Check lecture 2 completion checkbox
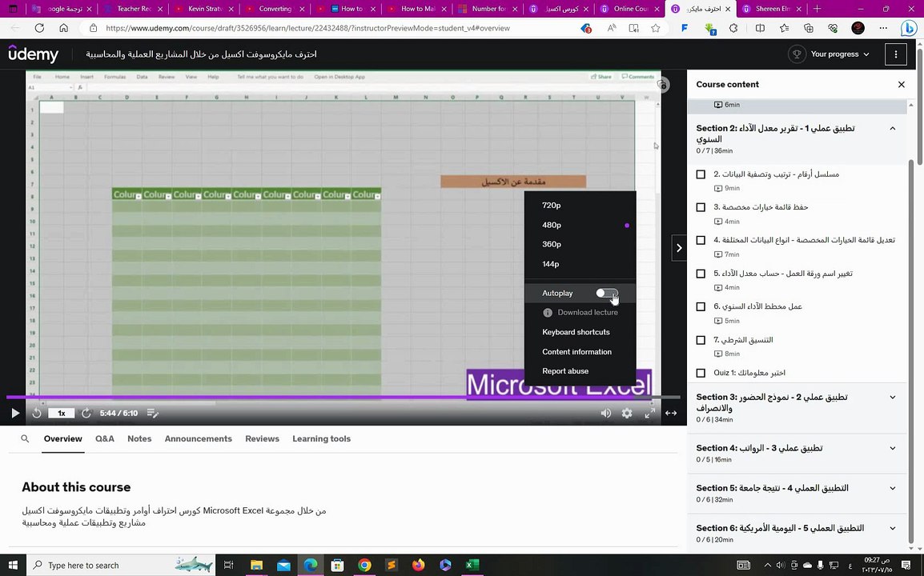The image size is (924, 576). 701,174
